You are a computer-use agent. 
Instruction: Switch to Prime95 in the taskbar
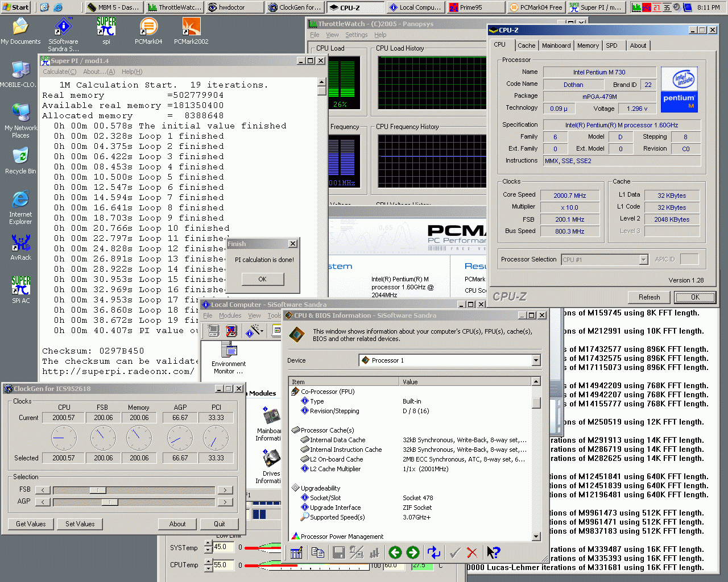click(476, 7)
